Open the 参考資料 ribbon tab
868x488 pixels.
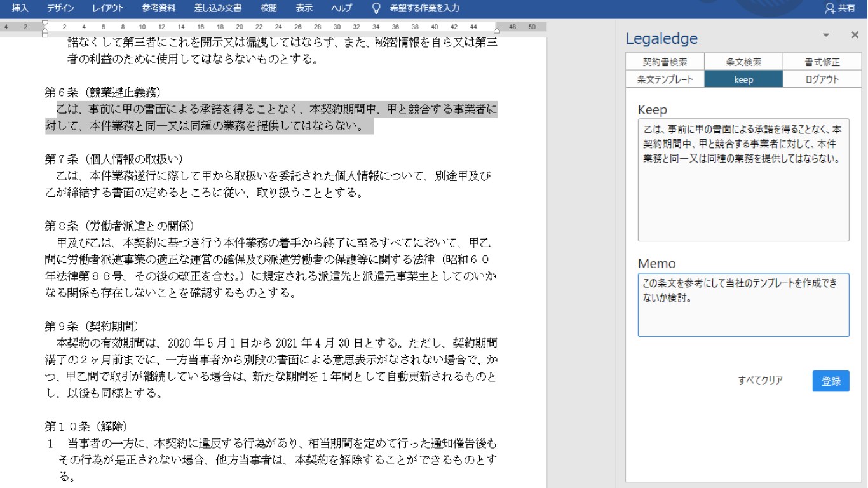point(159,8)
